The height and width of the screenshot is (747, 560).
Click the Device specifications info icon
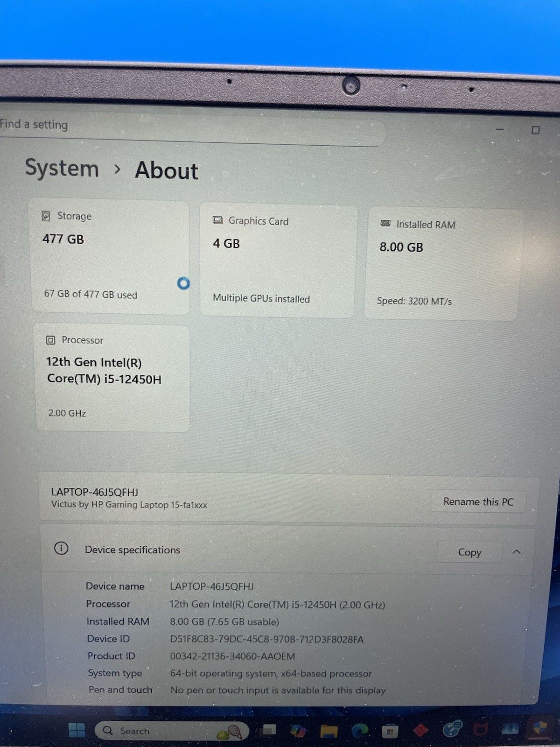(61, 548)
